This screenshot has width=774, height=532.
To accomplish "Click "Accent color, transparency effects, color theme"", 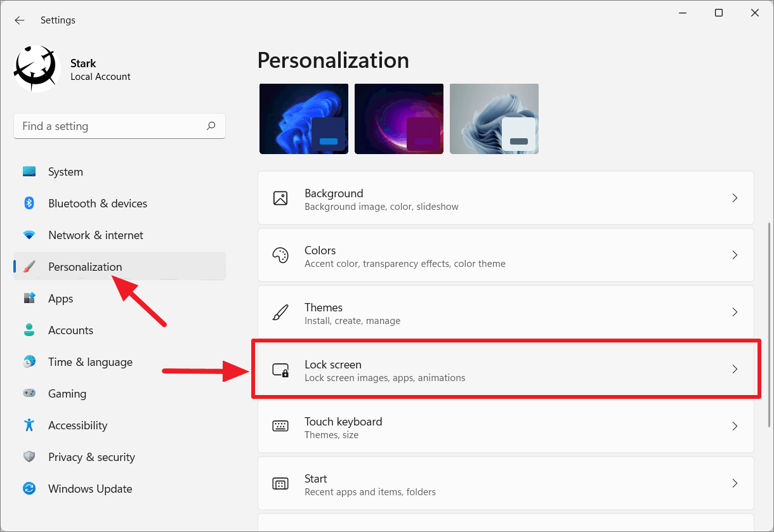I will click(405, 264).
